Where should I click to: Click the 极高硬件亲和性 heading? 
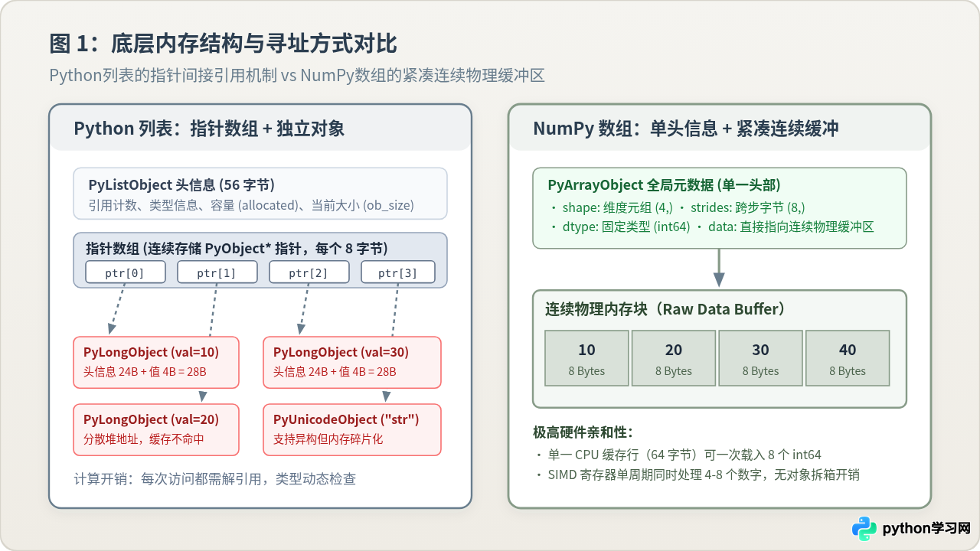coord(583,432)
